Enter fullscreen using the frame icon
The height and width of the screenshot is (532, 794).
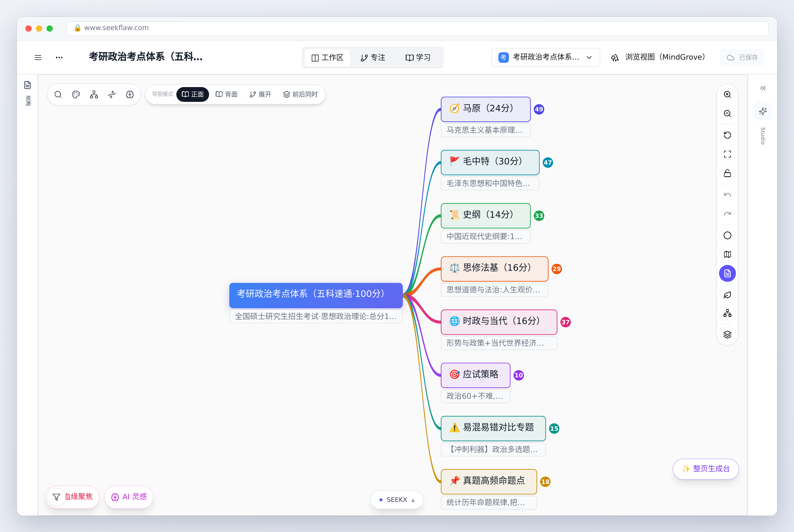tap(727, 154)
